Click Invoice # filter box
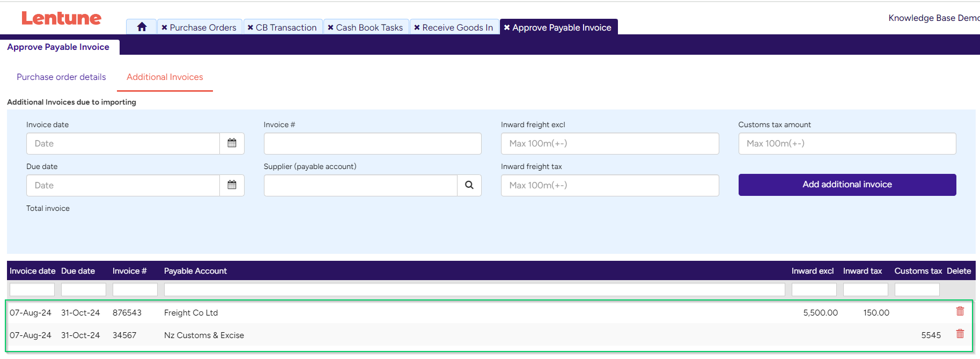The height and width of the screenshot is (359, 980). (x=135, y=290)
